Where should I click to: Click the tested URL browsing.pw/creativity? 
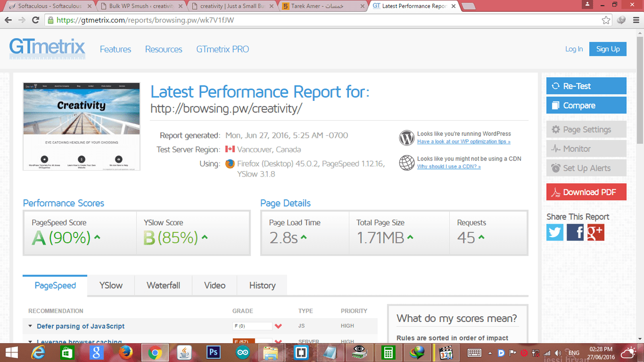point(226,109)
